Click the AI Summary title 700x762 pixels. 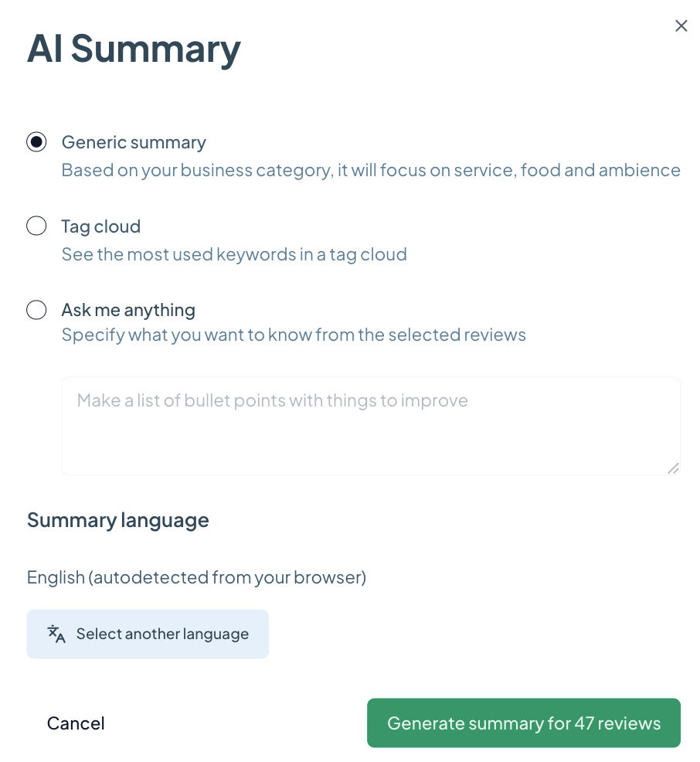click(x=134, y=48)
